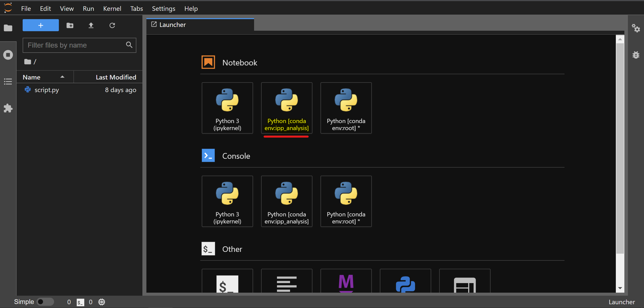Open the Kernel menu
644x308 pixels.
pyautogui.click(x=112, y=9)
